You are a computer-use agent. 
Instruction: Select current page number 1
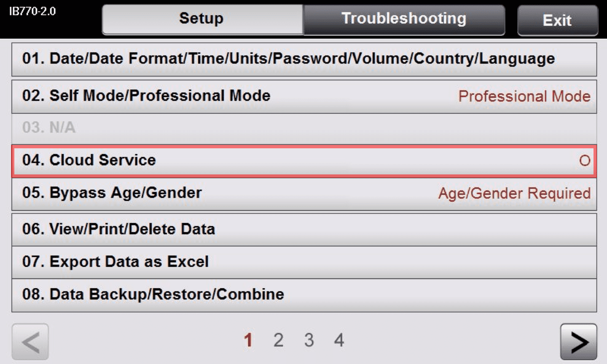click(248, 340)
